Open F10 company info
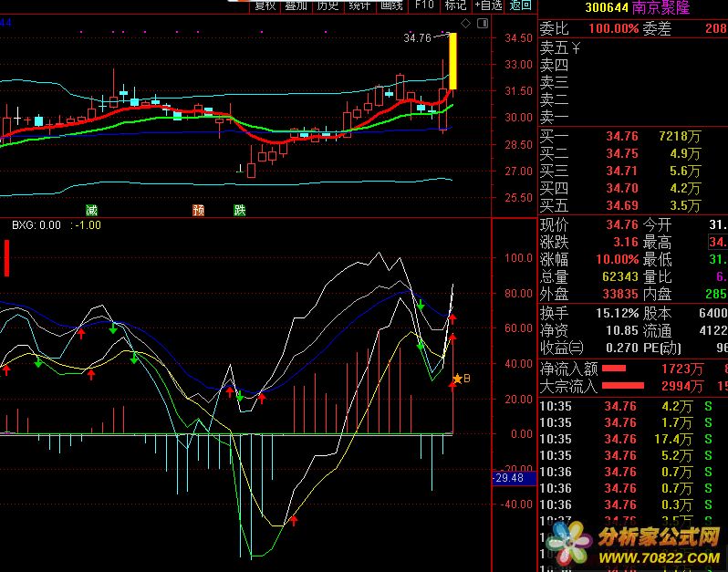Viewport: 728px width, 572px height. [423, 5]
